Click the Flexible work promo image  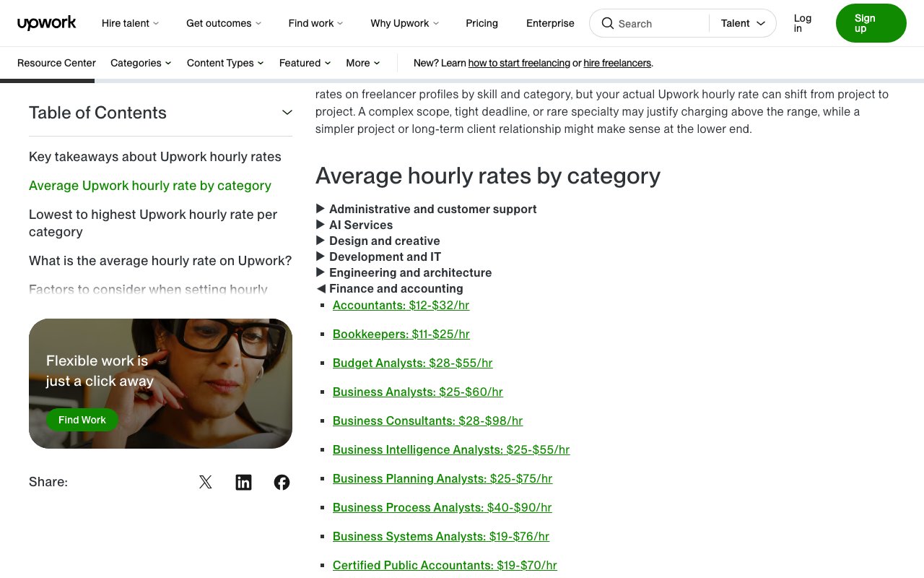tap(160, 384)
